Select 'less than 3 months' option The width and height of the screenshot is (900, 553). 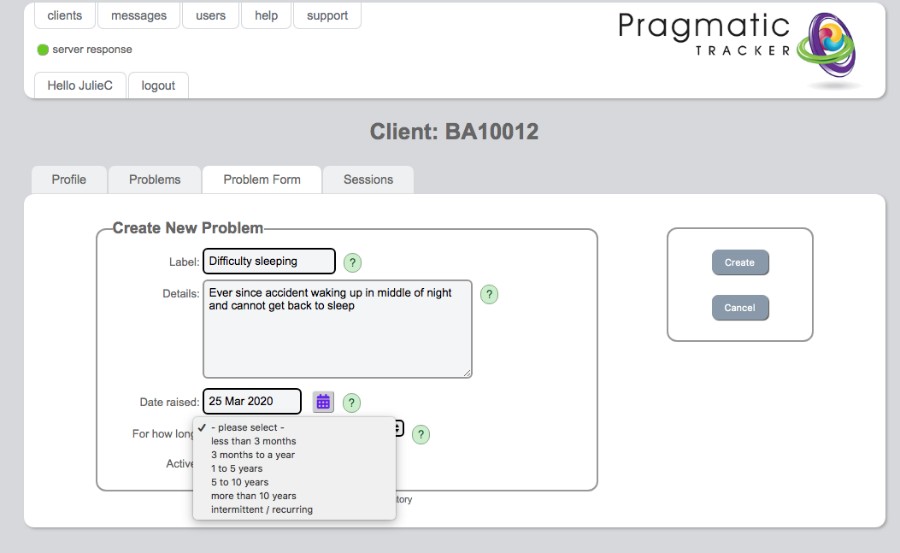(253, 441)
